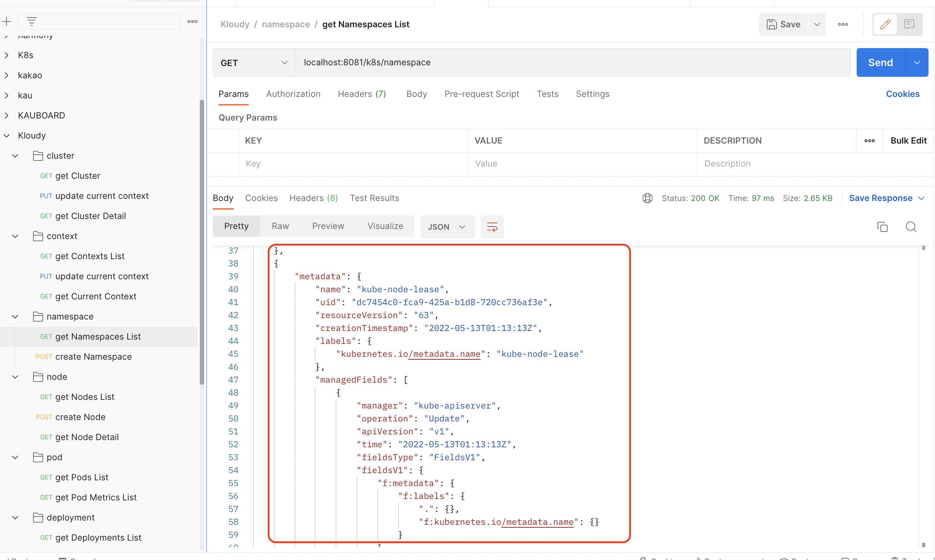Viewport: 935px width, 560px height.
Task: Open request three-dots menu beside Save
Action: point(843,24)
